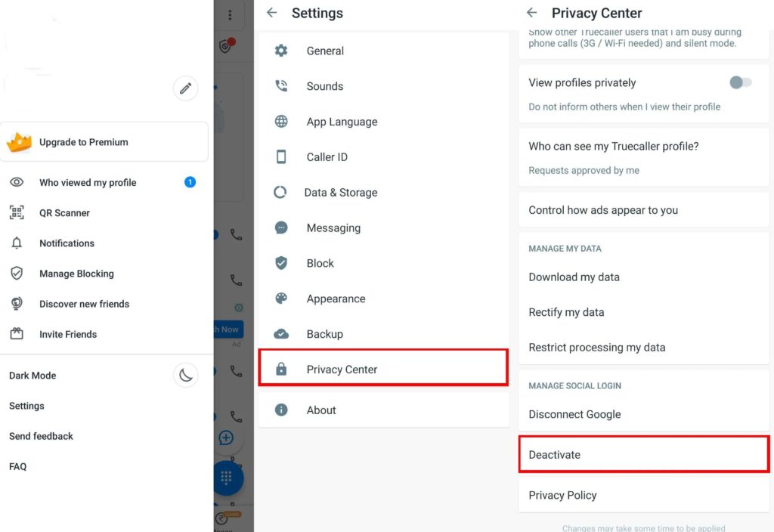Open Sounds settings
Screen dimensions: 774x532
coord(383,86)
